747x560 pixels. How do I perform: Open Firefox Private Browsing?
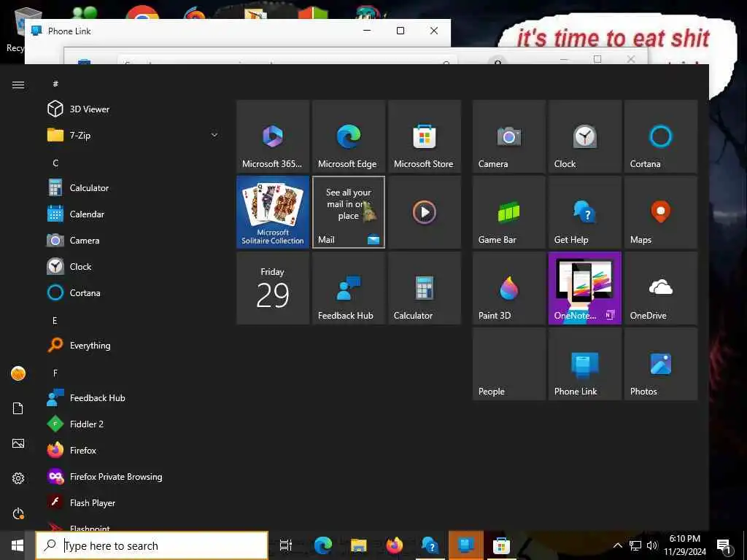pyautogui.click(x=133, y=476)
